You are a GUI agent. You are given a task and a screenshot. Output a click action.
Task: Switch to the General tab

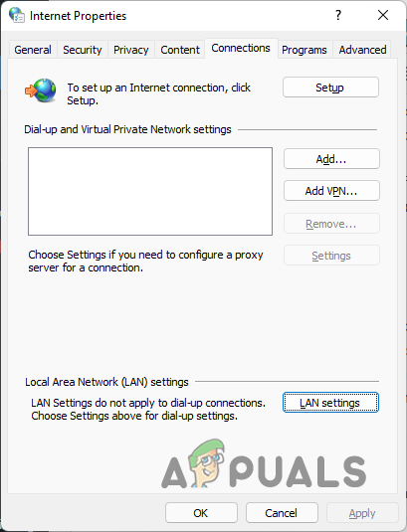point(33,50)
